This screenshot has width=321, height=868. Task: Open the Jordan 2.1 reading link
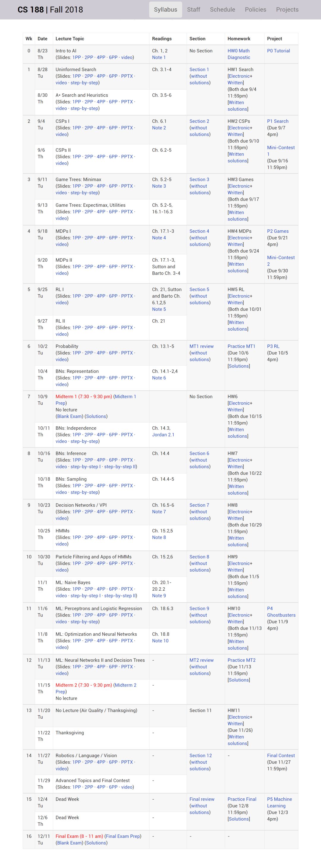[x=163, y=435]
